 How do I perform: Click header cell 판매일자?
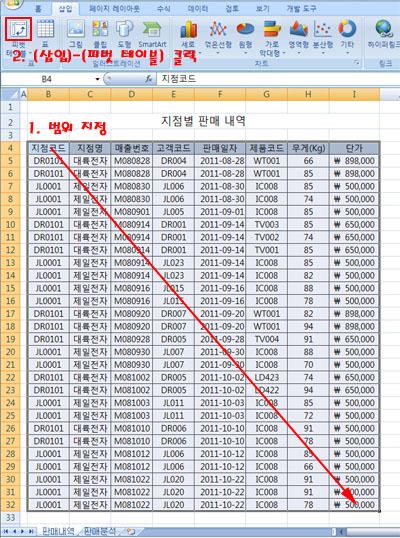pyautogui.click(x=220, y=148)
